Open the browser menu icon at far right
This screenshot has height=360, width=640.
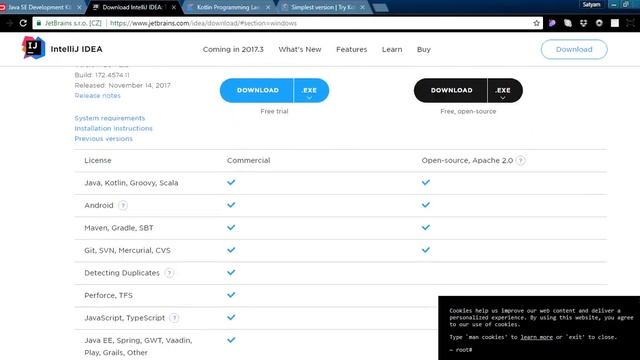pyautogui.click(x=631, y=23)
